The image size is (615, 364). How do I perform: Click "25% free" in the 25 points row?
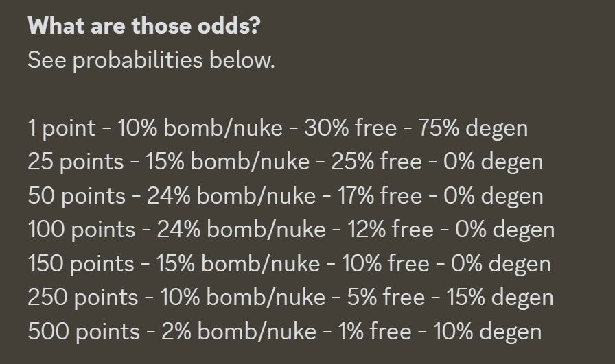click(x=376, y=162)
